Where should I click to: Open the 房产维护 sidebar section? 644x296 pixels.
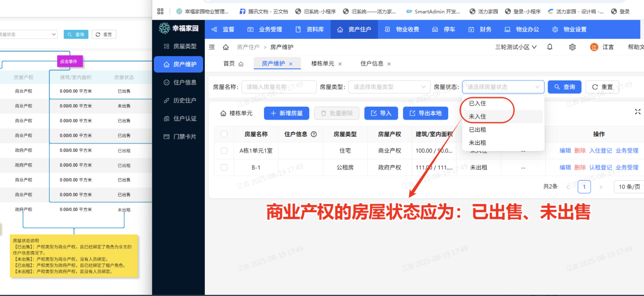(178, 64)
